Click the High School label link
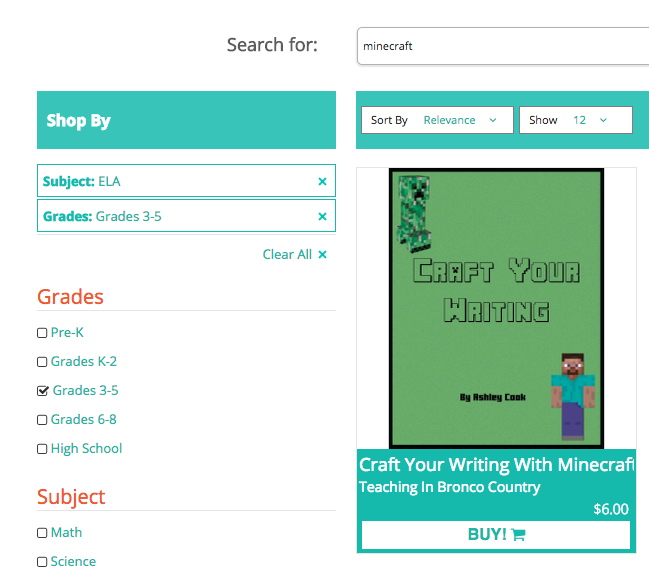The width and height of the screenshot is (649, 574). [x=87, y=449]
